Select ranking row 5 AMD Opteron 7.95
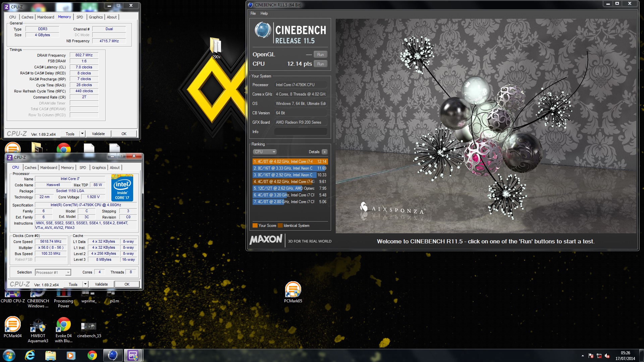This screenshot has height=362, width=644. coord(290,188)
